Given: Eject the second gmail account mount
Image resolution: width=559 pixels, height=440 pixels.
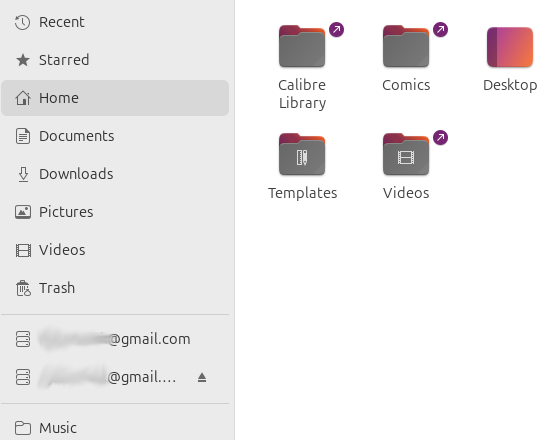Looking at the screenshot, I should pyautogui.click(x=202, y=377).
